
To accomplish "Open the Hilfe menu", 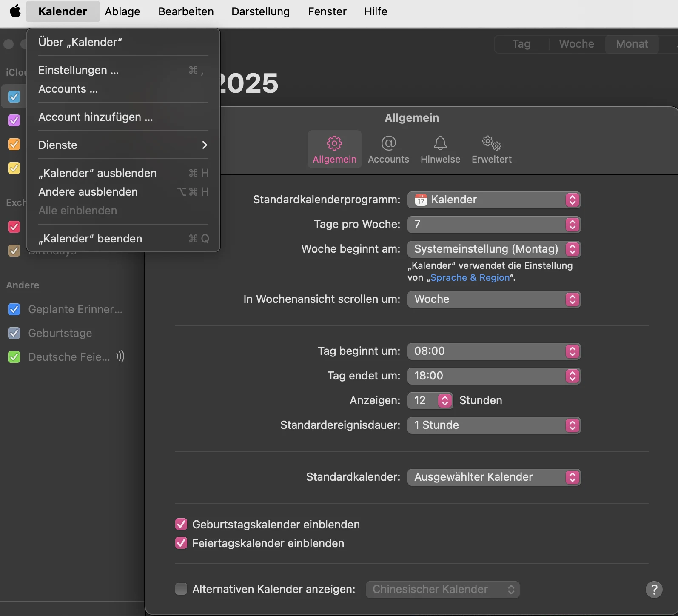I will coord(376,11).
